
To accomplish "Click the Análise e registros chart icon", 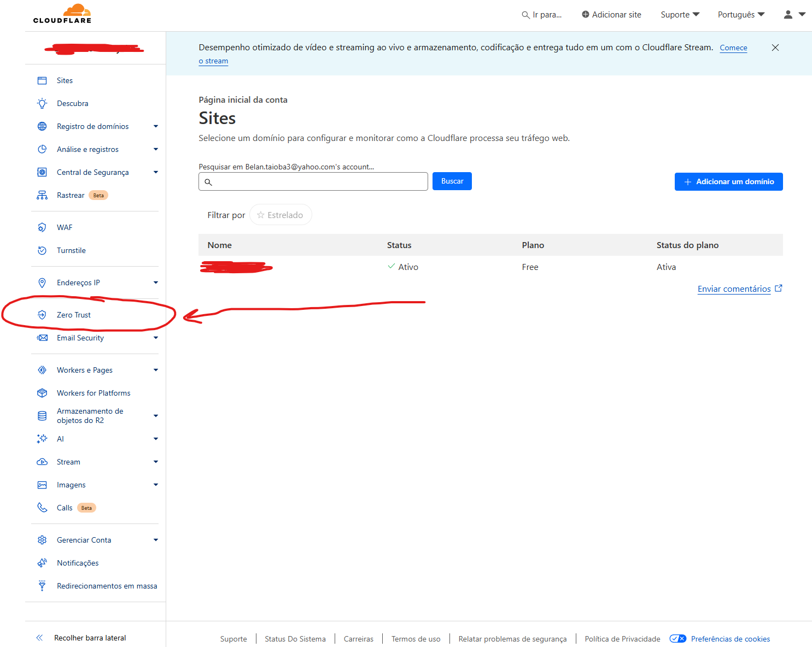I will pyautogui.click(x=42, y=149).
